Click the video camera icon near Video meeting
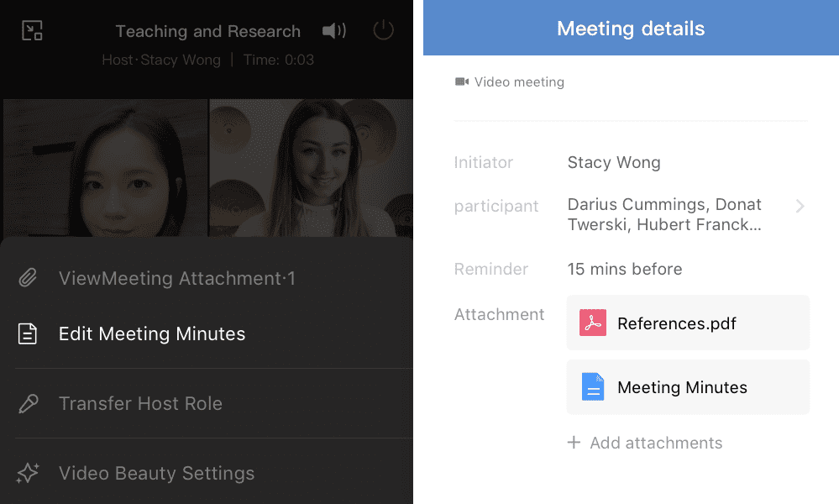The image size is (839, 504). click(x=462, y=81)
